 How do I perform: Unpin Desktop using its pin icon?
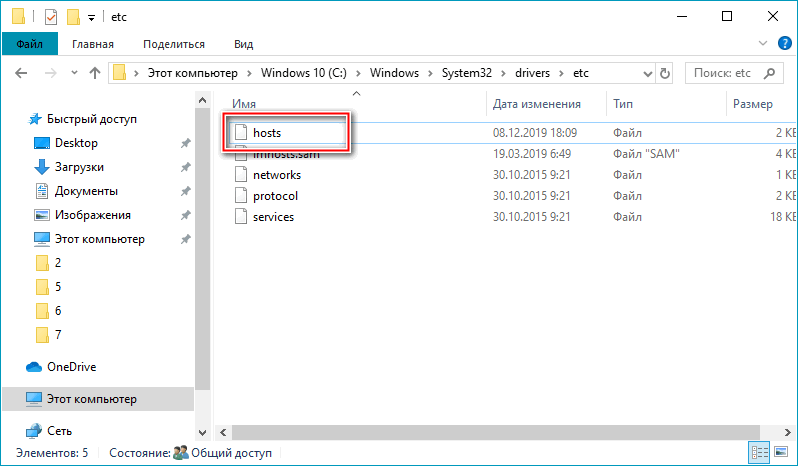[x=185, y=143]
